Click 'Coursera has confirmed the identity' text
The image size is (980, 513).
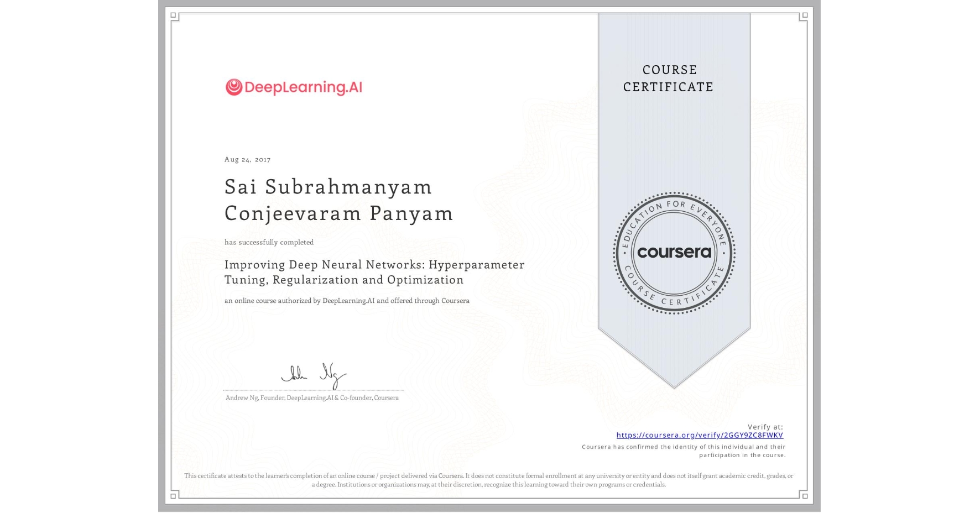(684, 451)
